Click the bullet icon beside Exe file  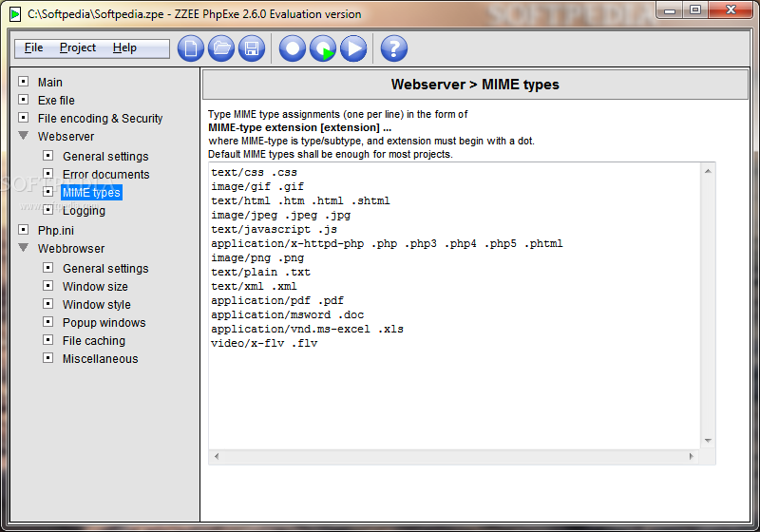(x=23, y=100)
